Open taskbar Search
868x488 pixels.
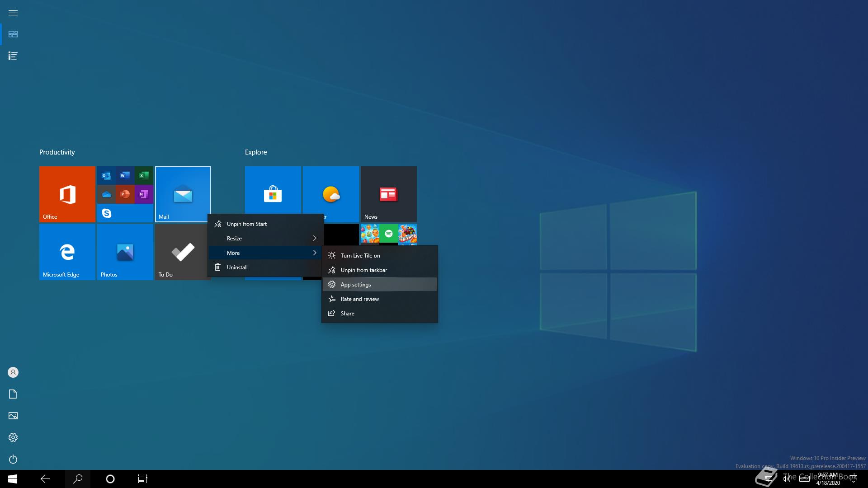[78, 479]
